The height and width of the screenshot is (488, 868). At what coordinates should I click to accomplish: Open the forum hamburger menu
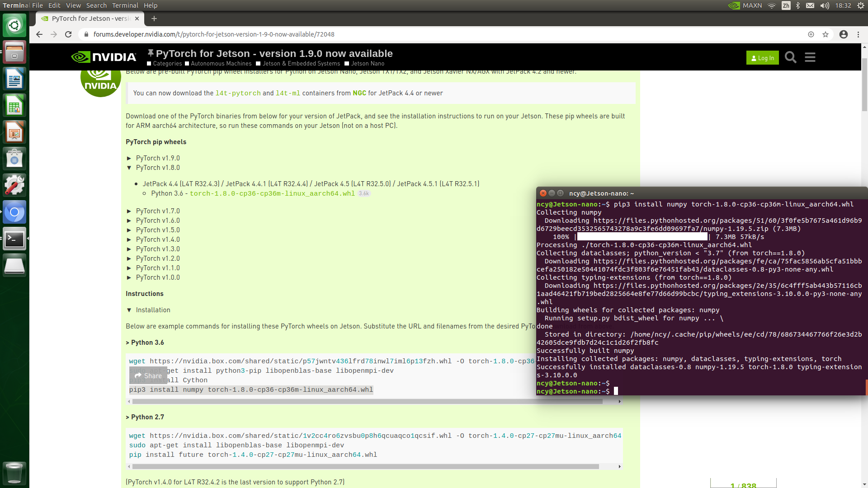point(810,57)
